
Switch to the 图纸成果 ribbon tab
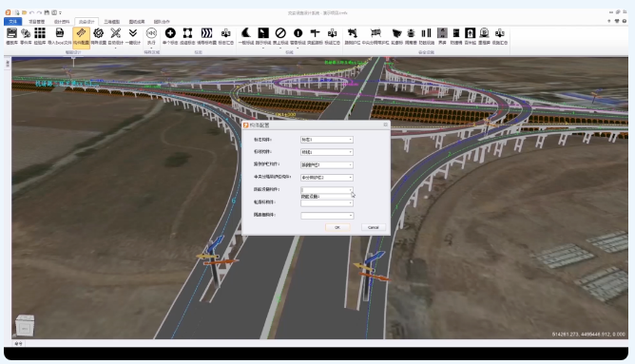pyautogui.click(x=137, y=22)
